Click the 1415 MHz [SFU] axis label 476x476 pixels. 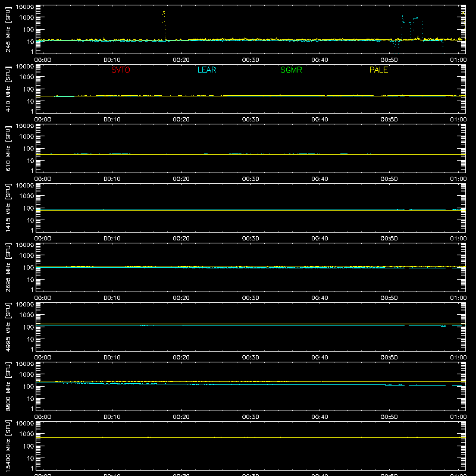click(8, 208)
